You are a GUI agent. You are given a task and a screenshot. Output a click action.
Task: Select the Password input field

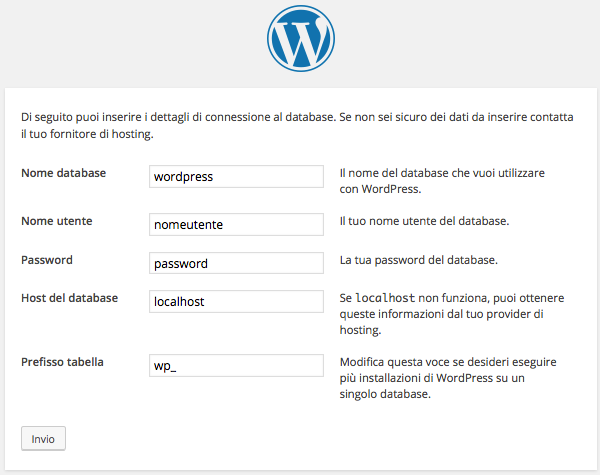point(236,263)
